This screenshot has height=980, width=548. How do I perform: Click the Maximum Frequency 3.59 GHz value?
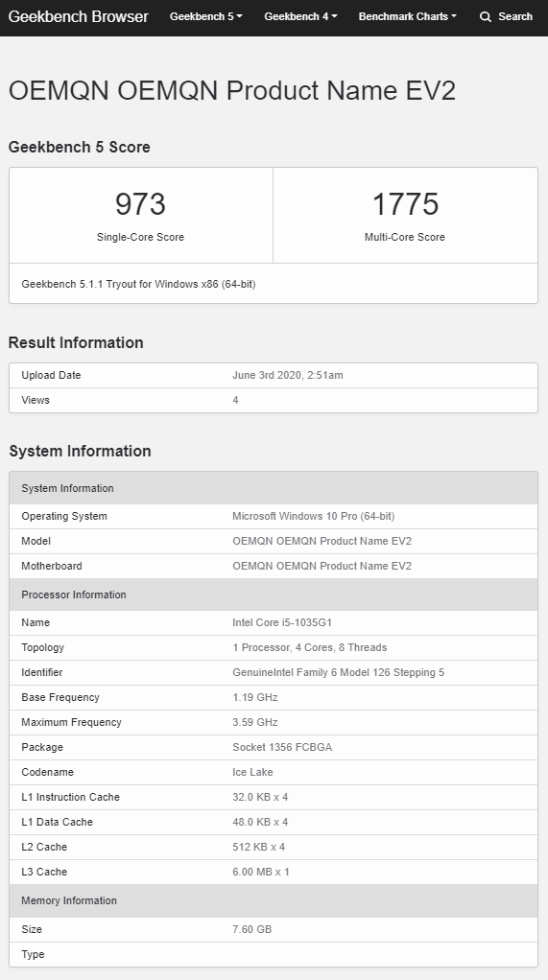click(x=255, y=722)
